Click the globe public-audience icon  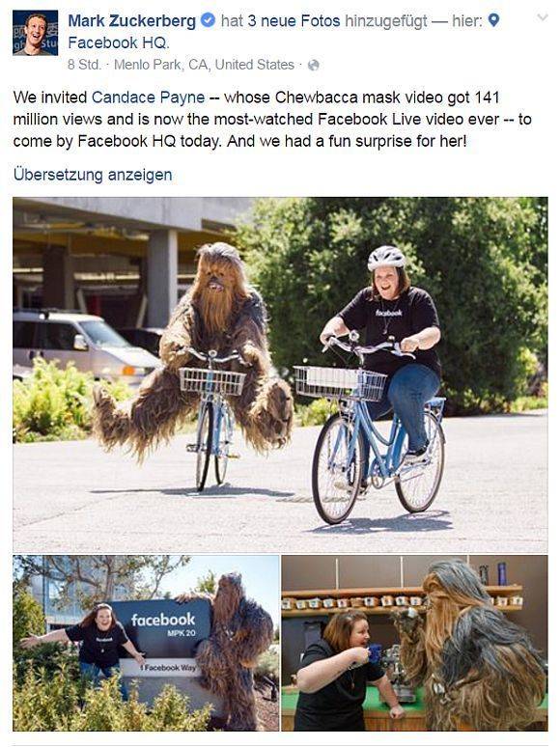pyautogui.click(x=313, y=66)
